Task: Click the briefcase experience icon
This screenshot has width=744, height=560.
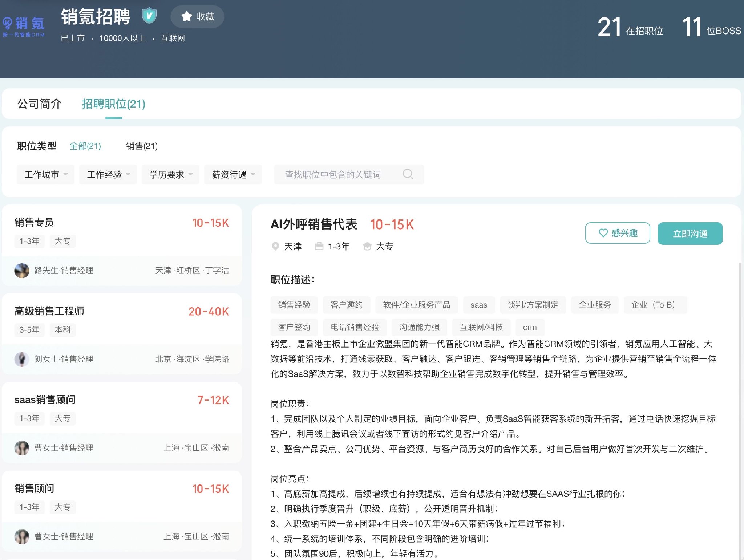Action: click(x=319, y=246)
